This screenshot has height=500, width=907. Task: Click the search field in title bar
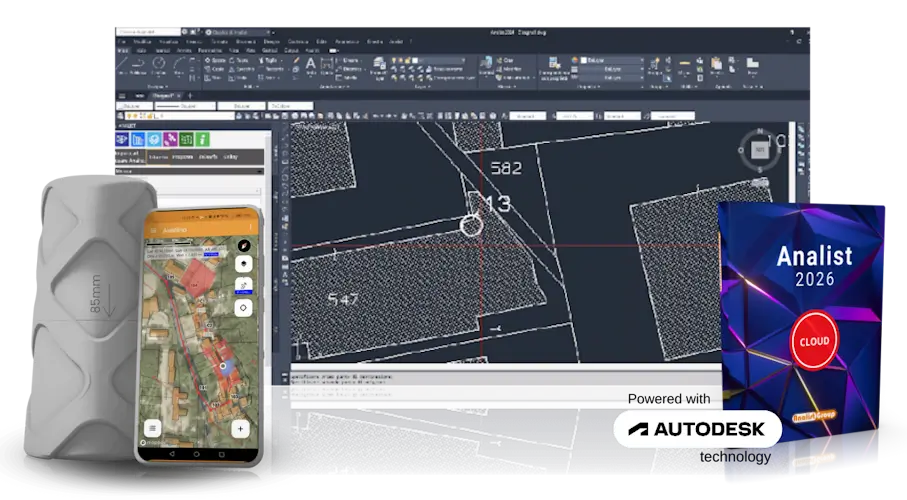[x=148, y=32]
